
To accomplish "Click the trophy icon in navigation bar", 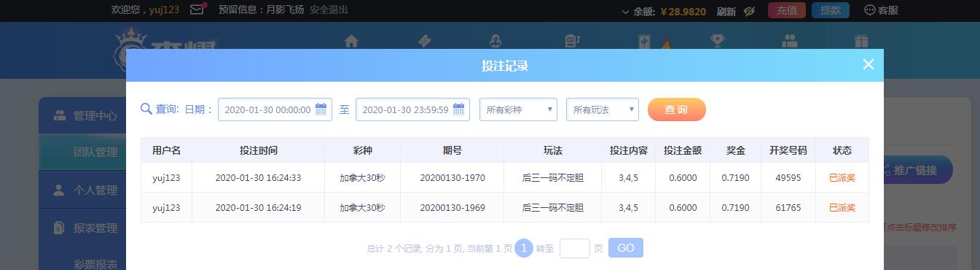I will (718, 41).
